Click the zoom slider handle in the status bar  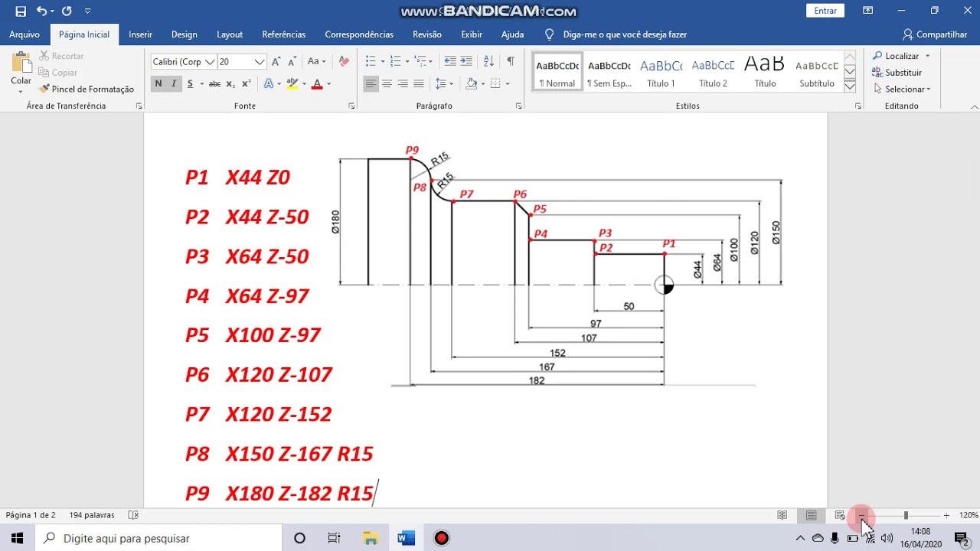tap(906, 515)
